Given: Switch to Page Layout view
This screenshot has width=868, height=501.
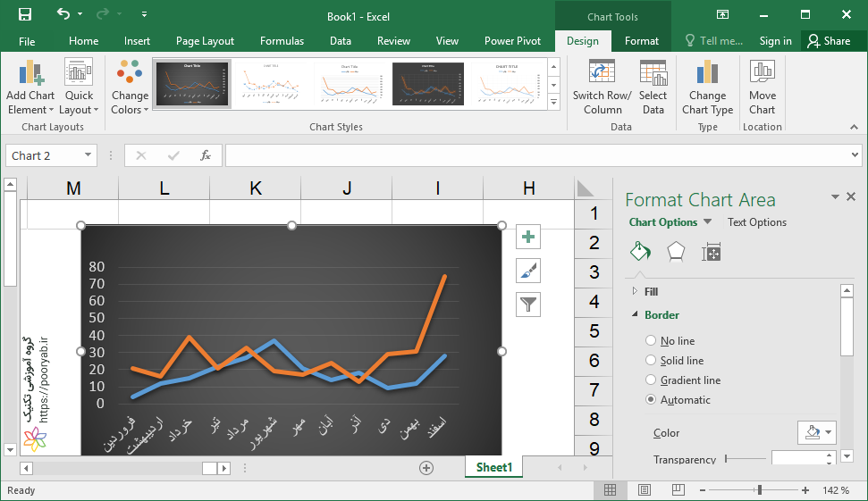Looking at the screenshot, I should (644, 490).
